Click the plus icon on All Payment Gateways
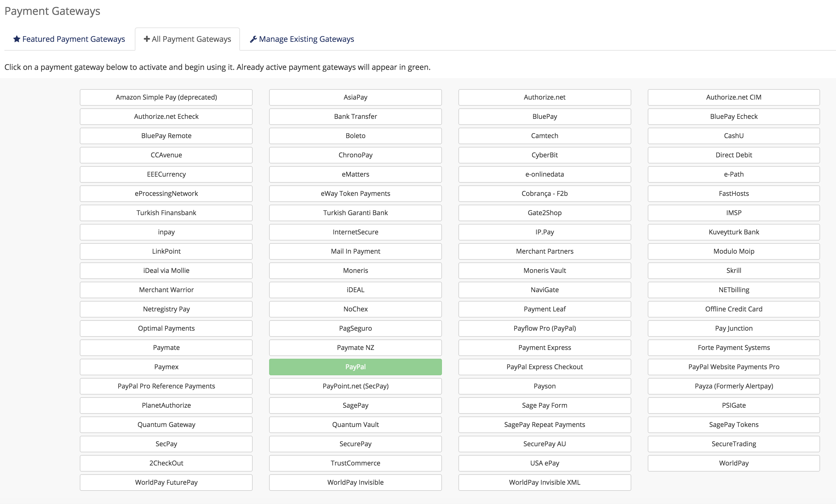Image resolution: width=836 pixels, height=504 pixels. [x=147, y=39]
